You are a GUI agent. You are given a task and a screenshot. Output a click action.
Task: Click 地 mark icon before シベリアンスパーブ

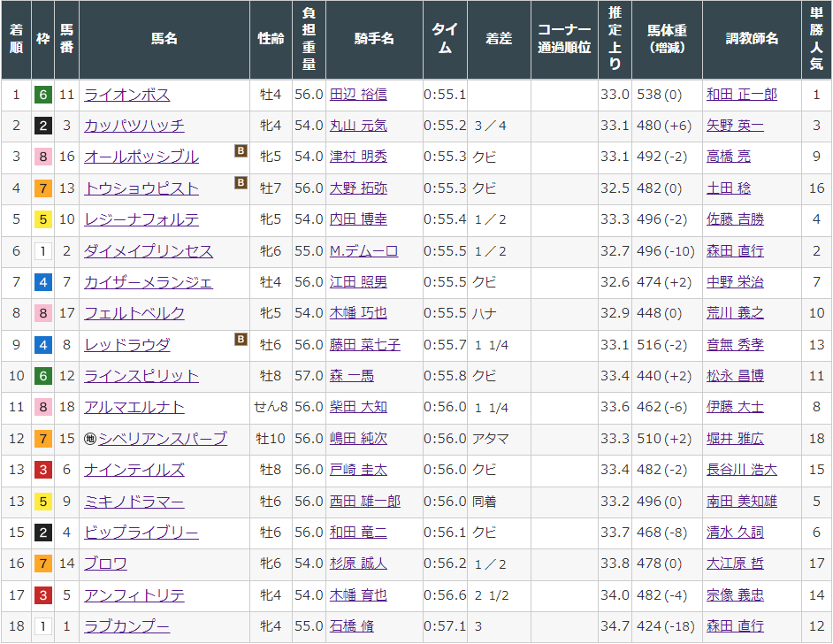90,439
